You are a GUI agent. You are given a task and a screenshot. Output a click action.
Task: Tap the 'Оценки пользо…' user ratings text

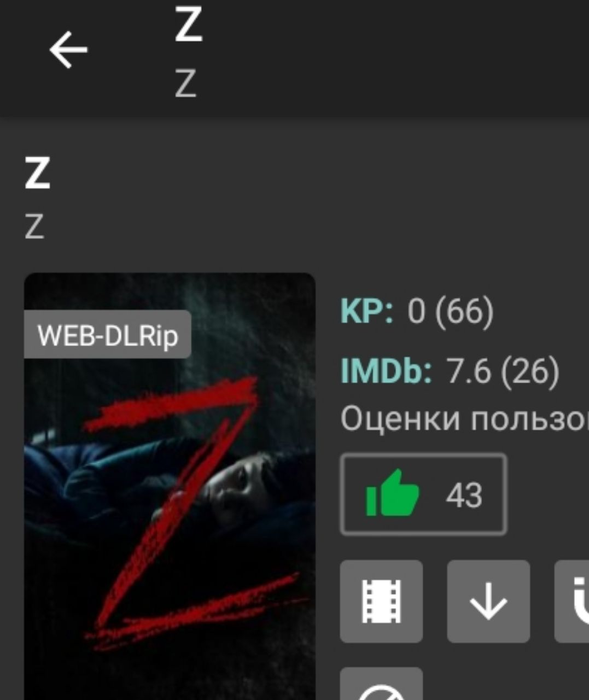tap(464, 419)
